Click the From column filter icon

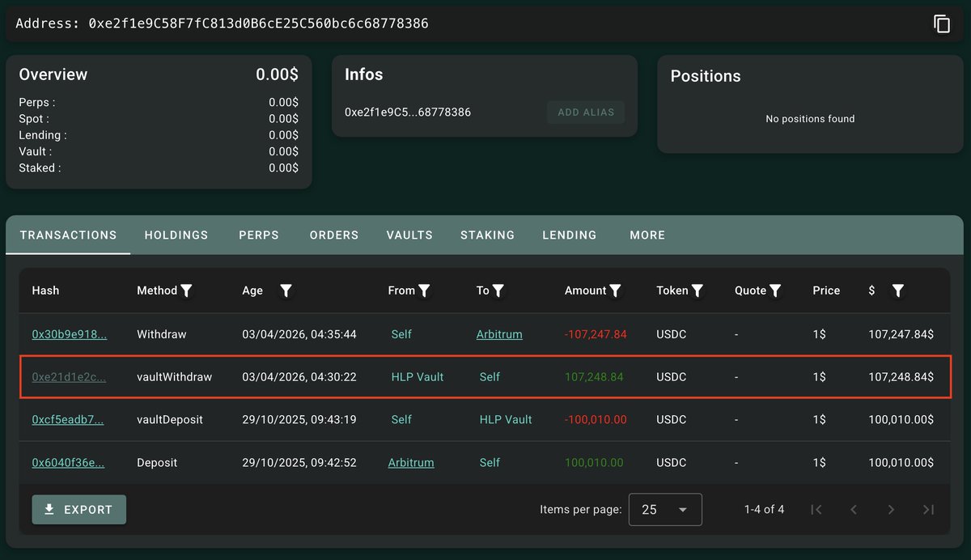[424, 291]
